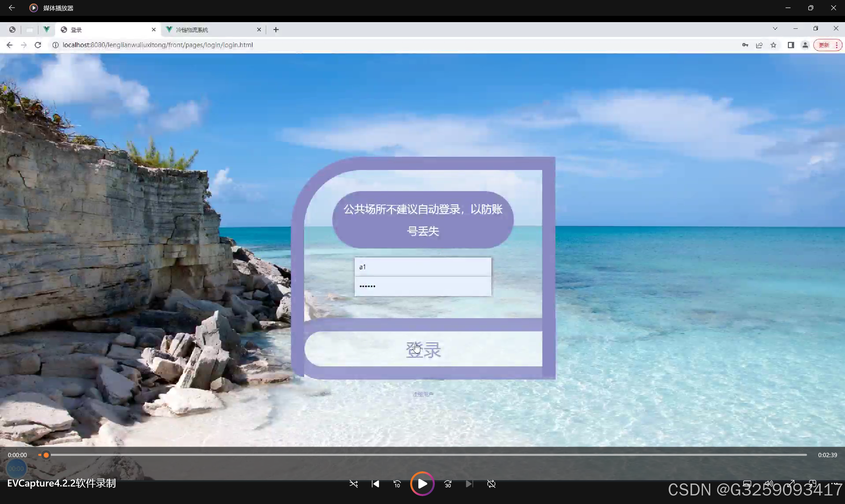
Task: Rewind 10 seconds
Action: [x=397, y=484]
